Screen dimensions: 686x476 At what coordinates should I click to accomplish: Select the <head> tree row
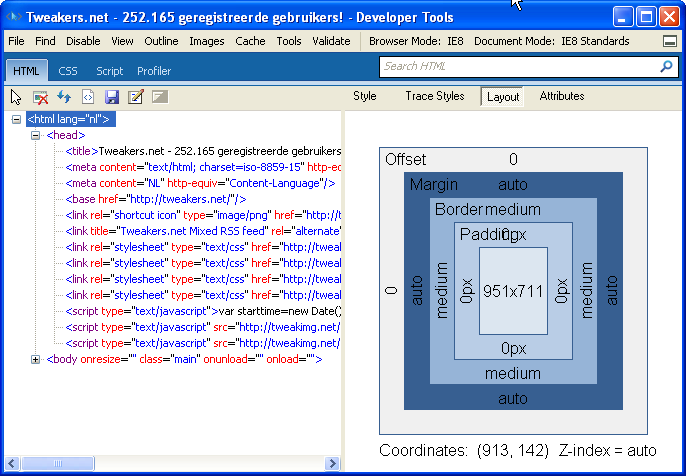[66, 135]
